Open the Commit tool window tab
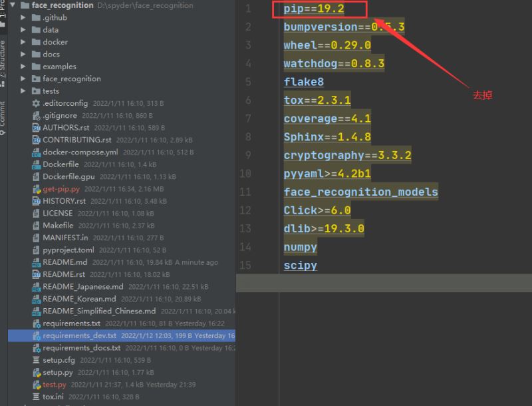Screen dimensions: 532x406 point(3,114)
